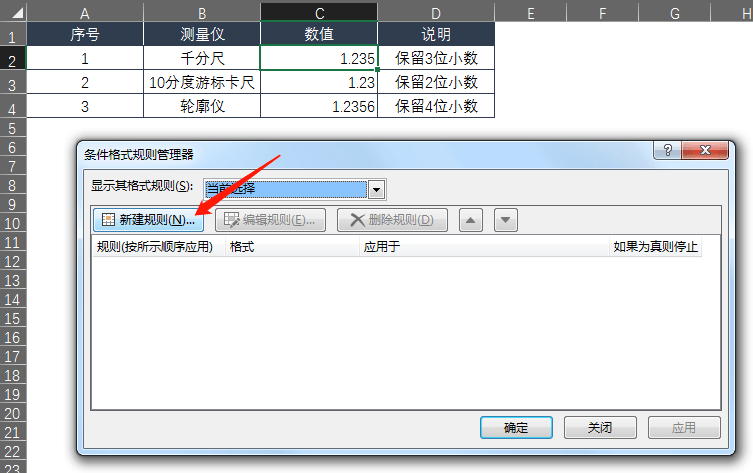The image size is (753, 473).
Task: Click the cell 保留2位小数
Action: 436,82
